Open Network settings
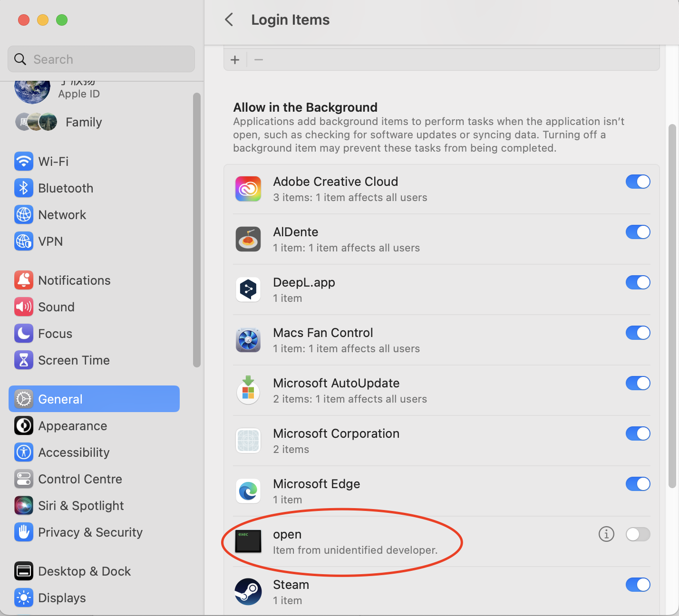 62,214
